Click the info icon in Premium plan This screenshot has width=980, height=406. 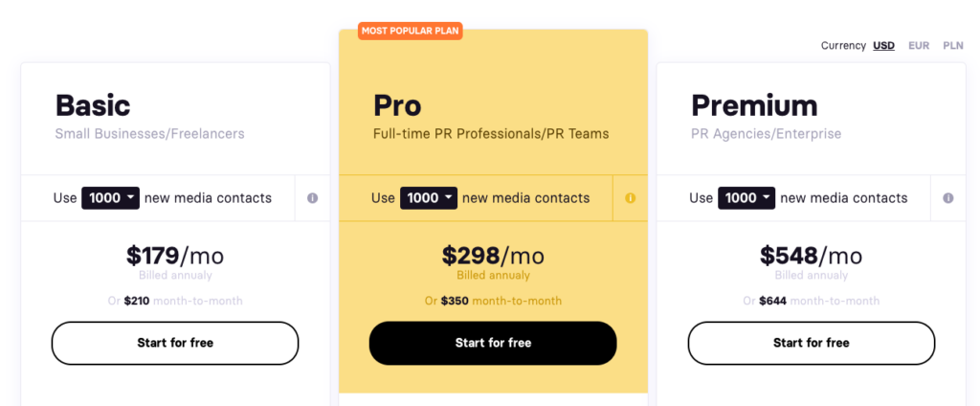[x=947, y=198]
